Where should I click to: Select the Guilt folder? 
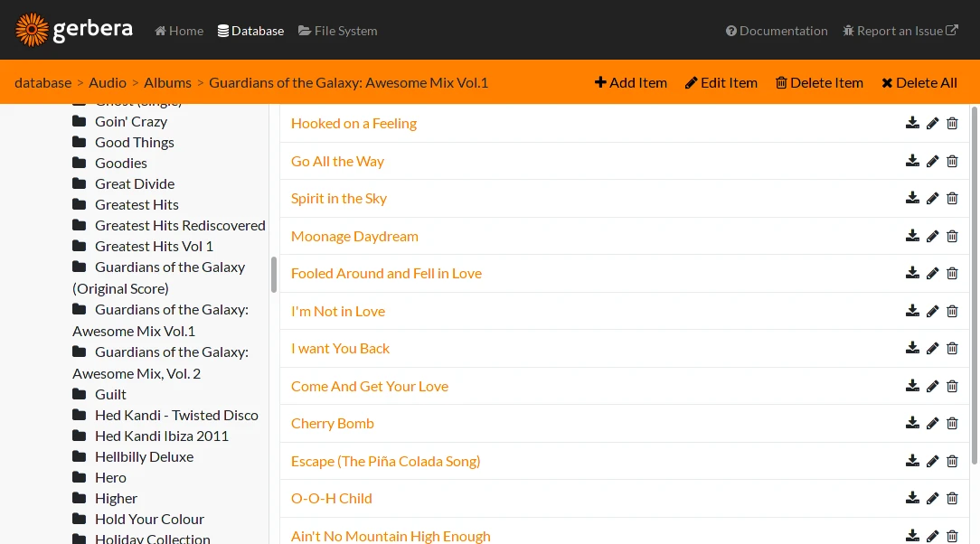coord(99,394)
